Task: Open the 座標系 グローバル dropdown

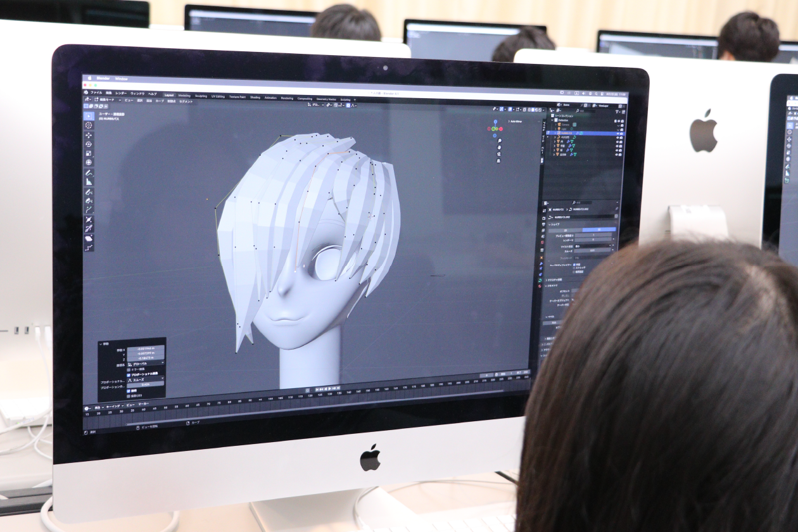Action: pyautogui.click(x=146, y=364)
